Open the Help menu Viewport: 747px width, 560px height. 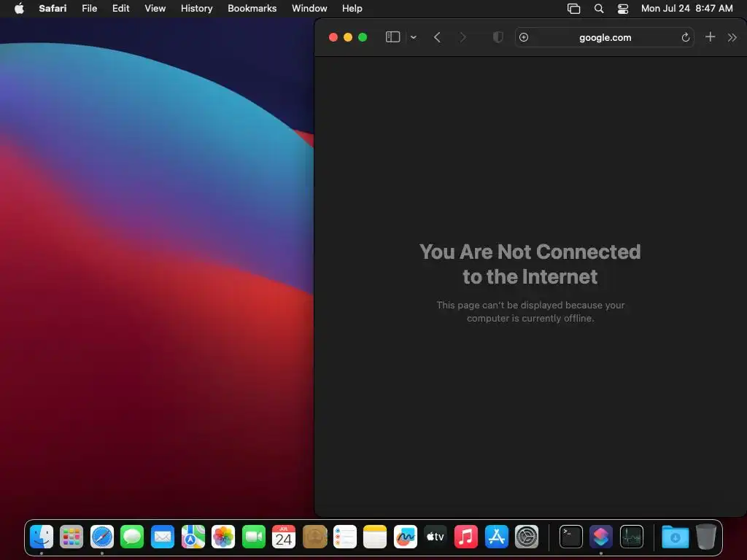(352, 8)
